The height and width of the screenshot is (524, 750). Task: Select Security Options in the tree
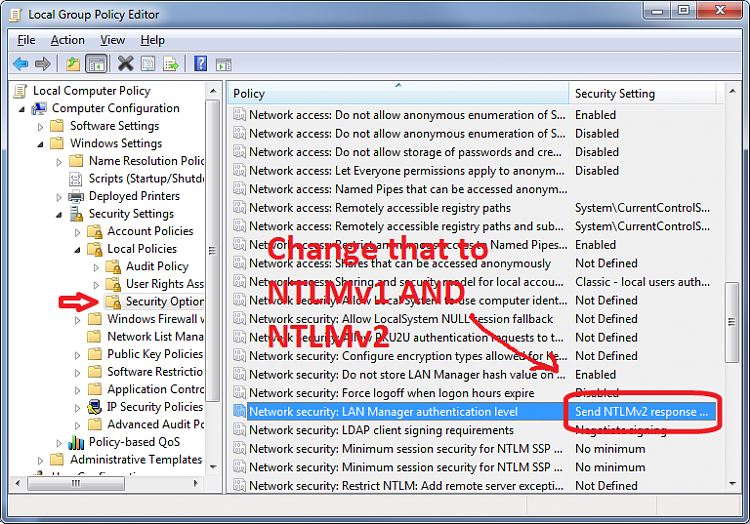pyautogui.click(x=164, y=301)
